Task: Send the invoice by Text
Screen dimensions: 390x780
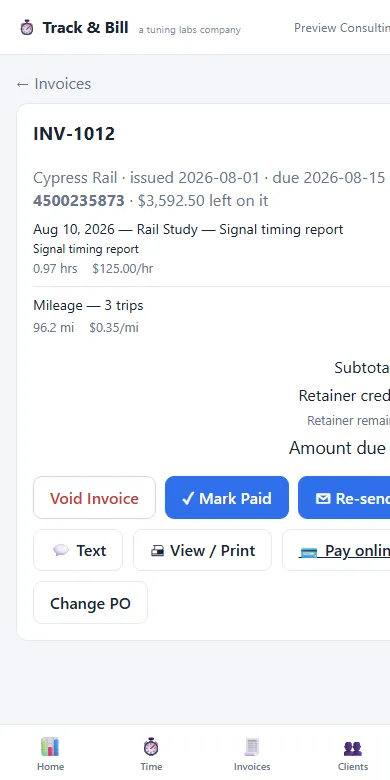Action: tap(78, 550)
